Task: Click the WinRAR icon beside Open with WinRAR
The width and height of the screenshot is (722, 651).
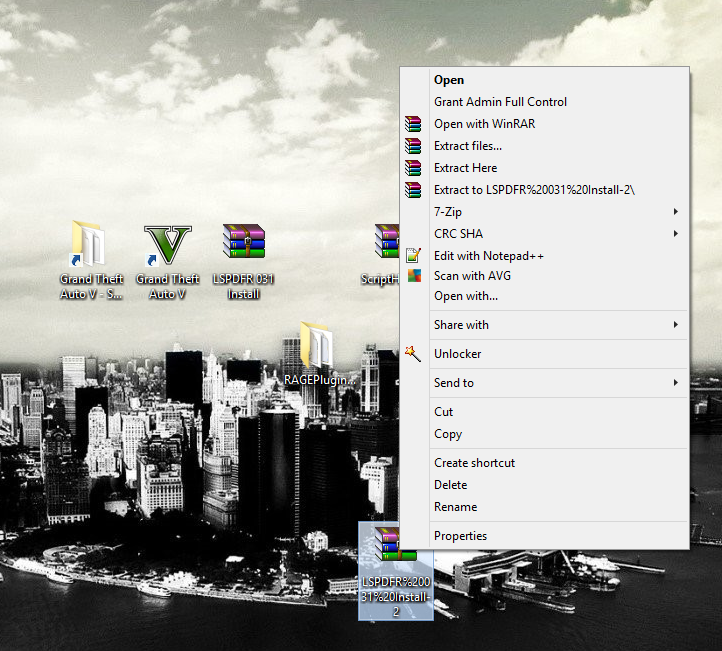Action: 413,124
